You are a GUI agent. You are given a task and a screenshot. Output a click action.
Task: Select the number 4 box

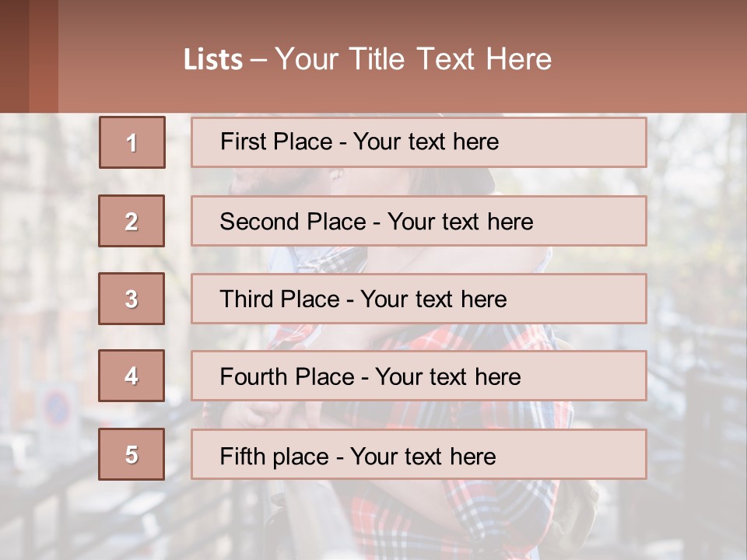[x=132, y=376]
